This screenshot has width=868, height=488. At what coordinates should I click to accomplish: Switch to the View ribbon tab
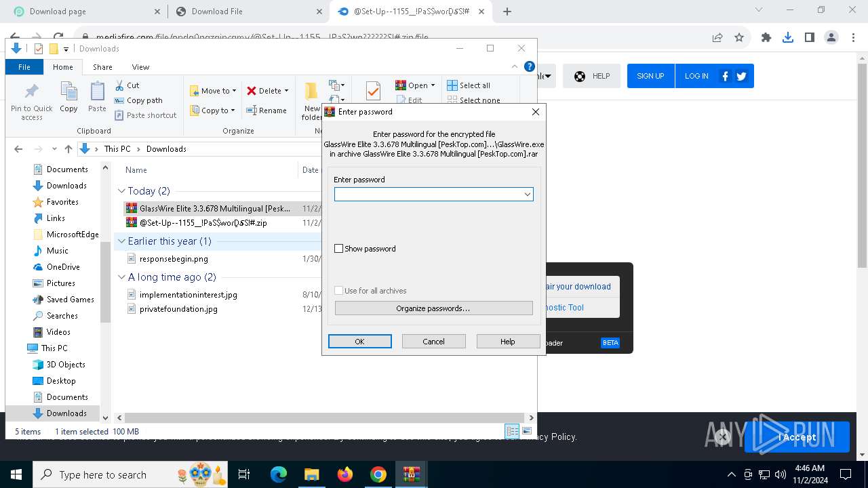(x=140, y=67)
